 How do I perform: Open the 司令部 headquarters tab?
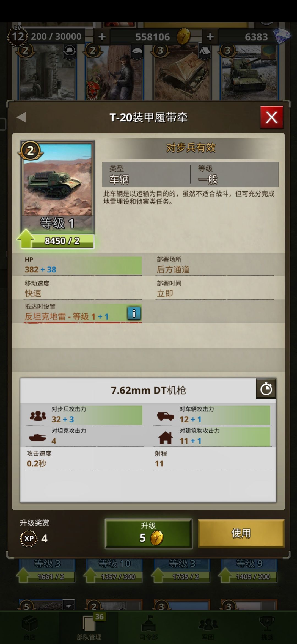coord(148,626)
